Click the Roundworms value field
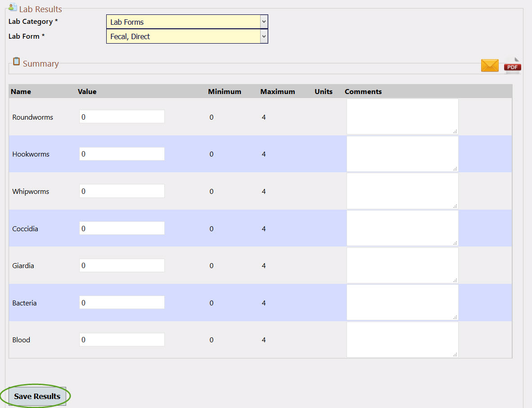The width and height of the screenshot is (532, 408). click(x=122, y=117)
